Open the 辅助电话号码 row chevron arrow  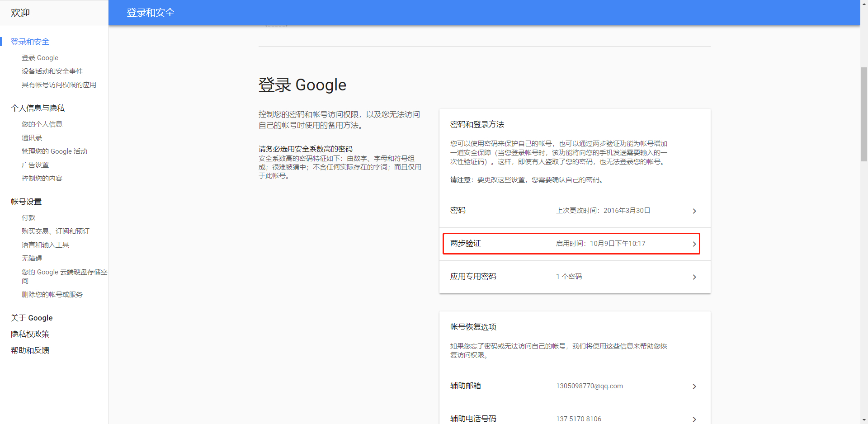point(694,419)
